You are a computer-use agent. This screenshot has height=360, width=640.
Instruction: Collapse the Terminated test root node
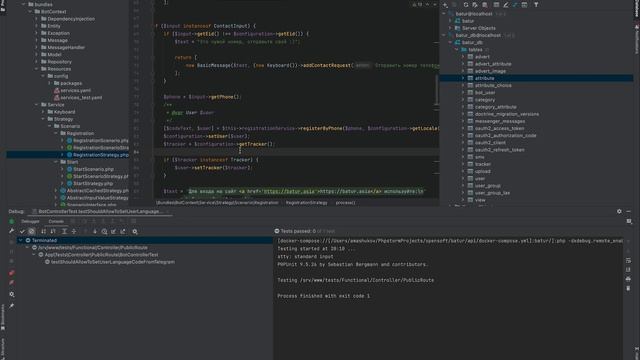pos(20,240)
